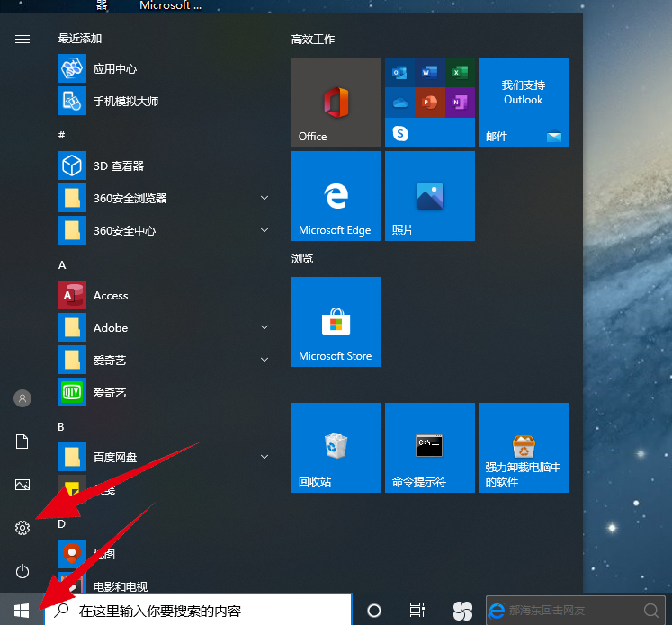Click the letter D section header
Viewport: 672px width, 625px height.
point(62,524)
